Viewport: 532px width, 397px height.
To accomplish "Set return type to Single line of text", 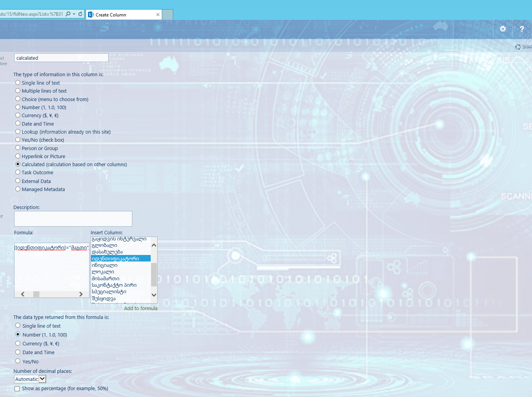I will (x=18, y=325).
